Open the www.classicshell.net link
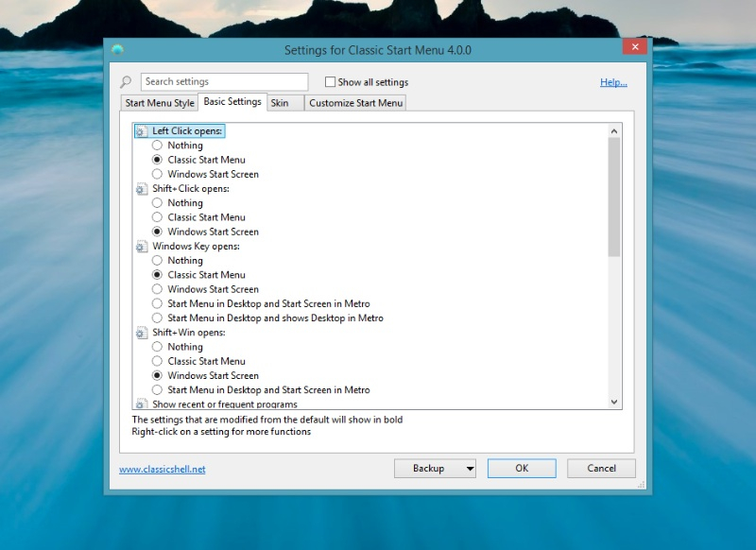Screen dimensions: 756x550 tap(162, 469)
